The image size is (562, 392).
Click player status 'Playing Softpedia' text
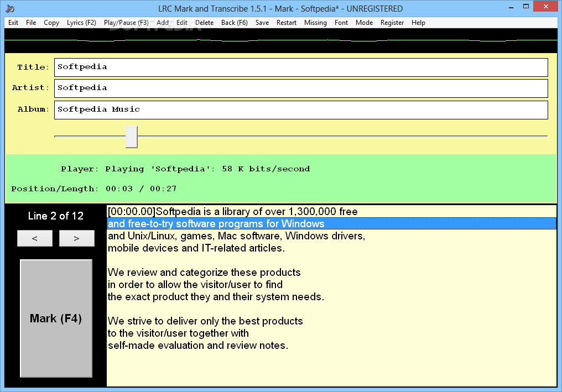[207, 169]
